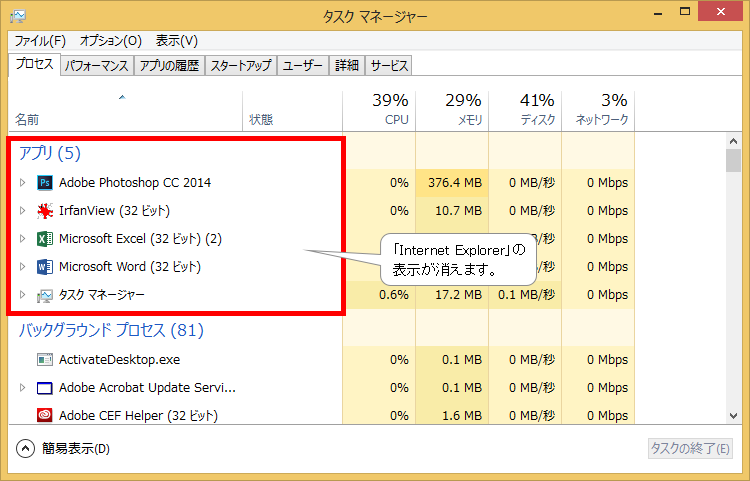750x481 pixels.
Task: Switch to the 詳細 tab
Action: (x=347, y=66)
